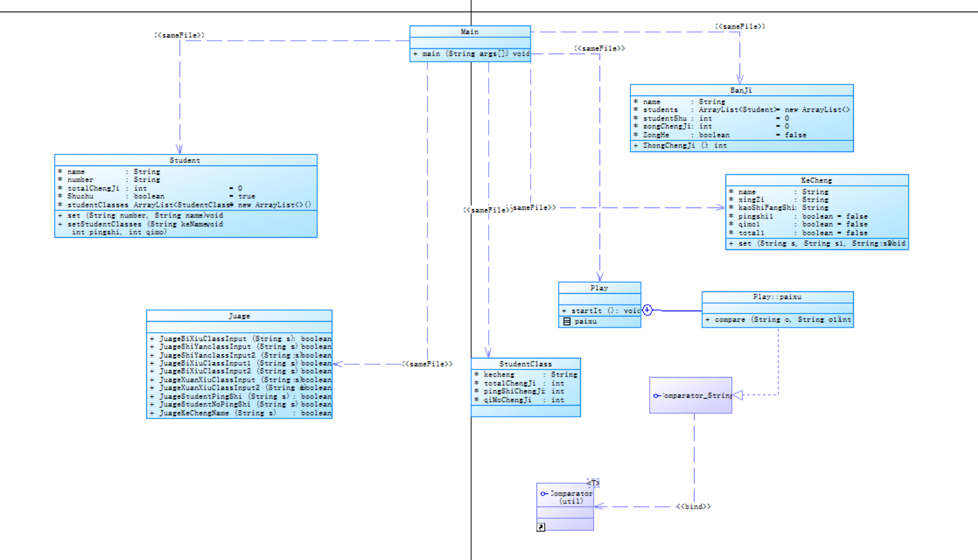978x560 pixels.
Task: Select the <<bind>> dependency label
Action: (693, 506)
